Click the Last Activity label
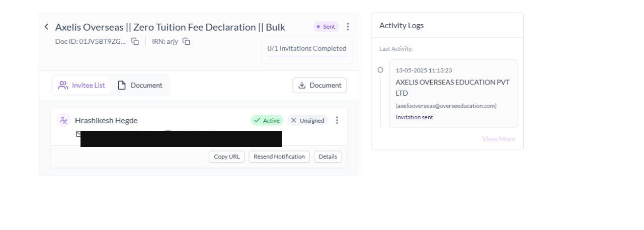The image size is (644, 230). coord(395,49)
